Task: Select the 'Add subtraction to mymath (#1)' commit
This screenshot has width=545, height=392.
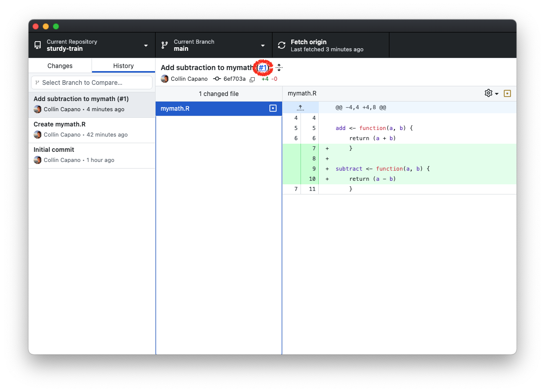Action: pyautogui.click(x=92, y=104)
